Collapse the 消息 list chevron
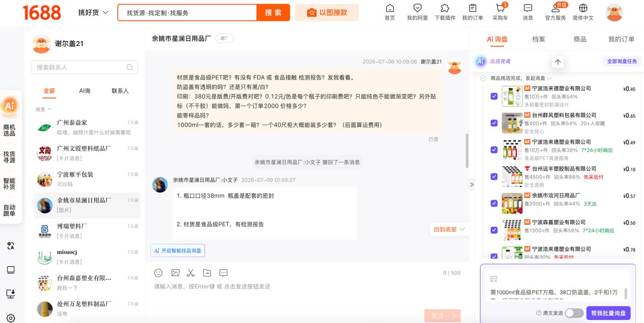The width and height of the screenshot is (644, 323). (x=50, y=110)
